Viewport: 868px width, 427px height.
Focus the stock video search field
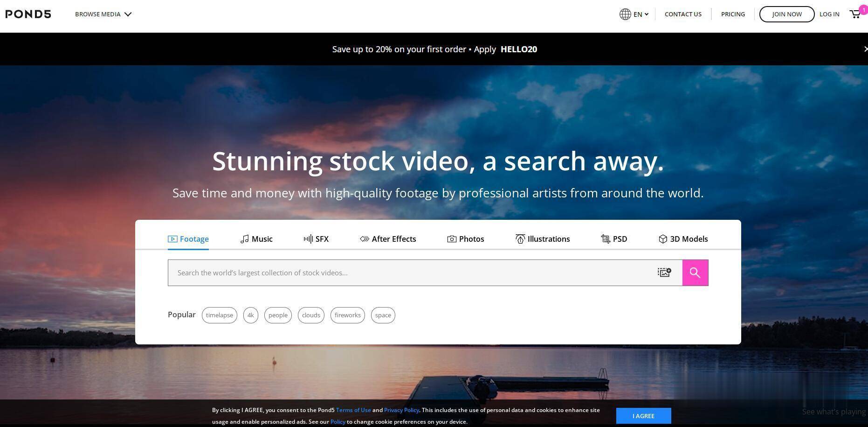[410, 273]
